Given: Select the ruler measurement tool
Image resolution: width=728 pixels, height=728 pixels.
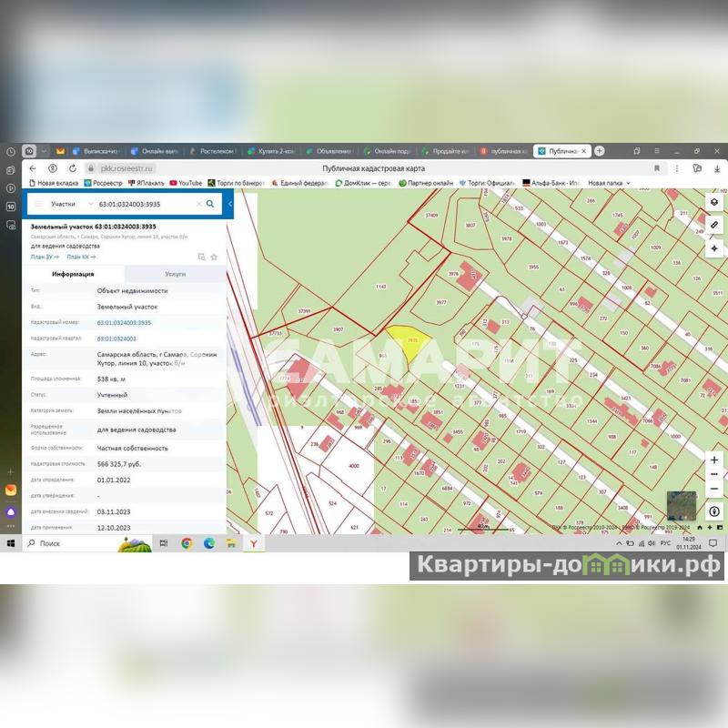Looking at the screenshot, I should coord(714,225).
